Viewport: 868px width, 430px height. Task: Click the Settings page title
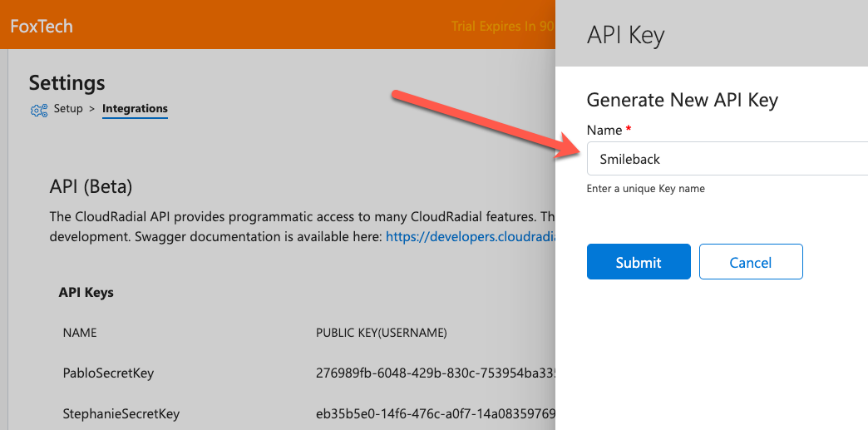click(x=67, y=82)
